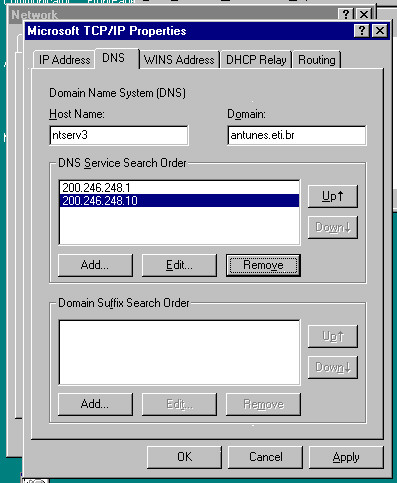397x483 pixels.
Task: Click the disabled Down button for DNS servers
Action: click(x=333, y=227)
